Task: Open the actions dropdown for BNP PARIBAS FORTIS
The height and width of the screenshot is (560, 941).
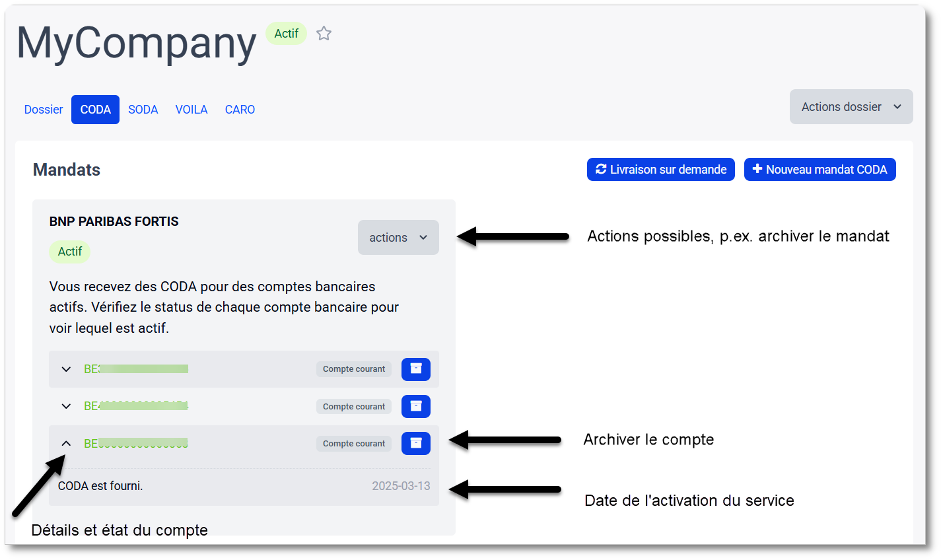Action: tap(398, 237)
